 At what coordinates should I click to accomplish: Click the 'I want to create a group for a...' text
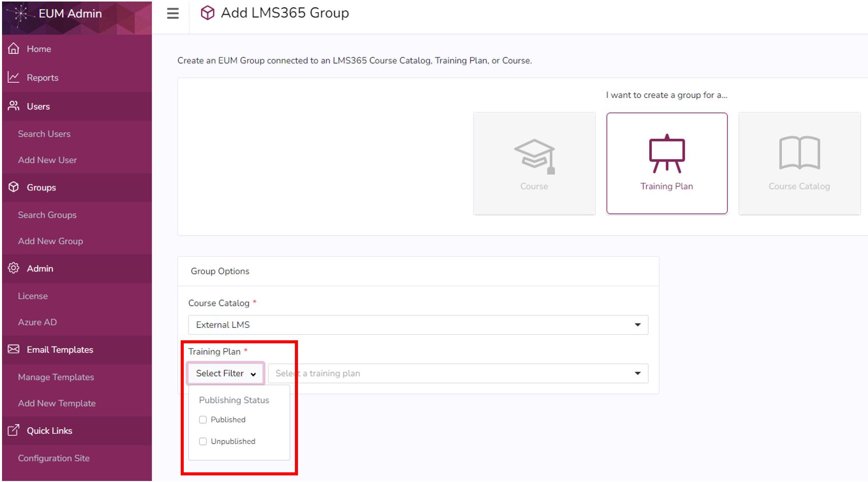(666, 95)
